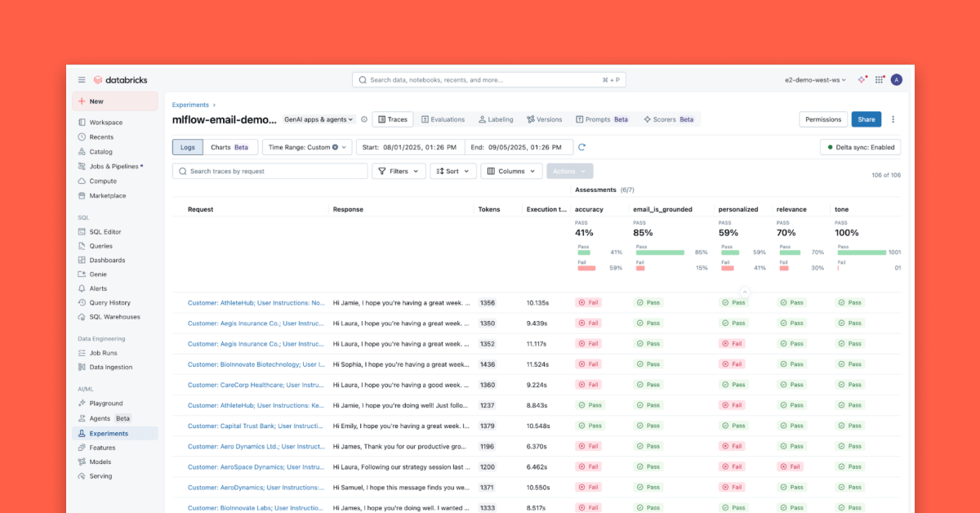Open the app switcher grid icon
The height and width of the screenshot is (513, 980).
click(x=879, y=80)
